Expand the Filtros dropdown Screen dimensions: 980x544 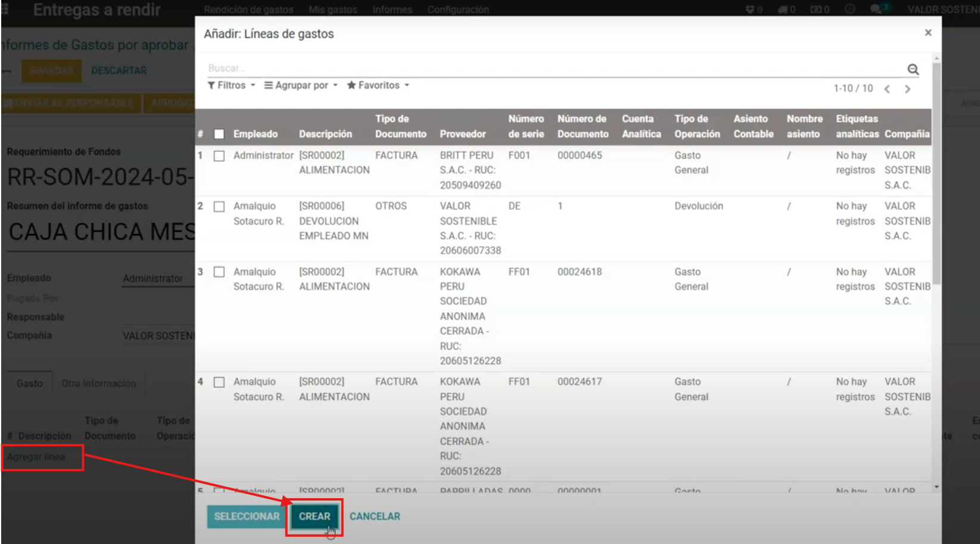click(x=231, y=85)
